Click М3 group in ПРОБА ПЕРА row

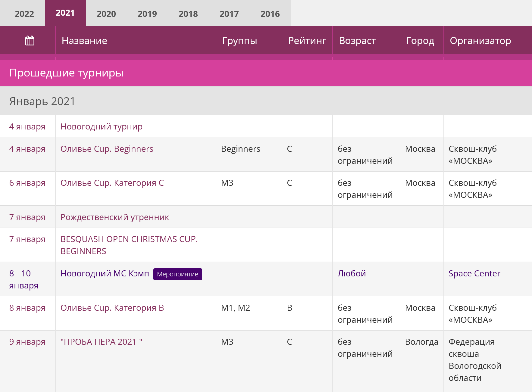[x=227, y=342]
